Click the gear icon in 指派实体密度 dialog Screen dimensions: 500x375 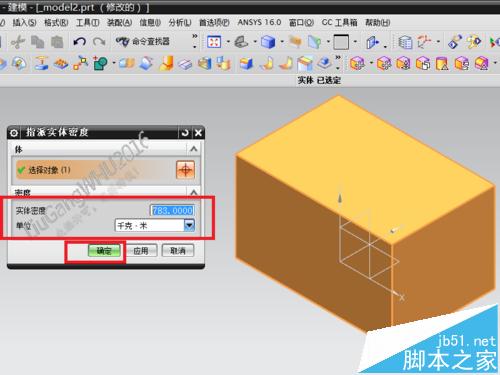tap(14, 133)
